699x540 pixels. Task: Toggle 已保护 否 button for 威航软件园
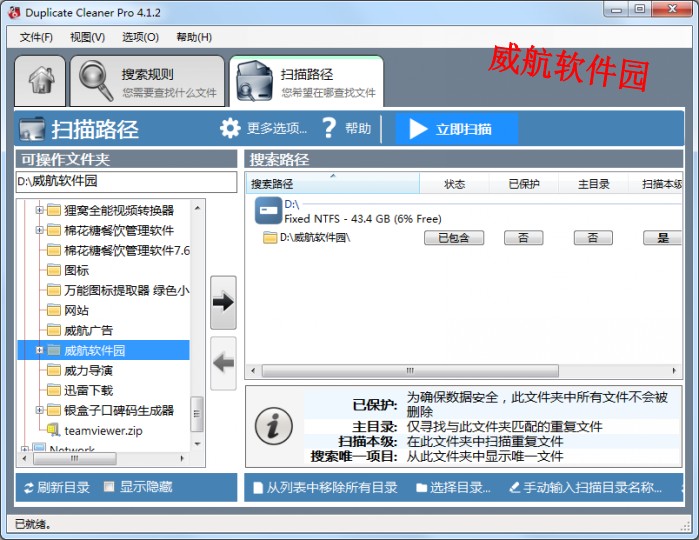[x=523, y=238]
